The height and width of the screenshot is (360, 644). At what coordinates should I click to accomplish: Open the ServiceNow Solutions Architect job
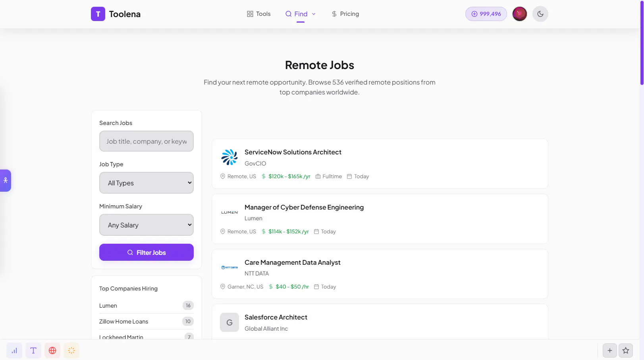coord(293,152)
